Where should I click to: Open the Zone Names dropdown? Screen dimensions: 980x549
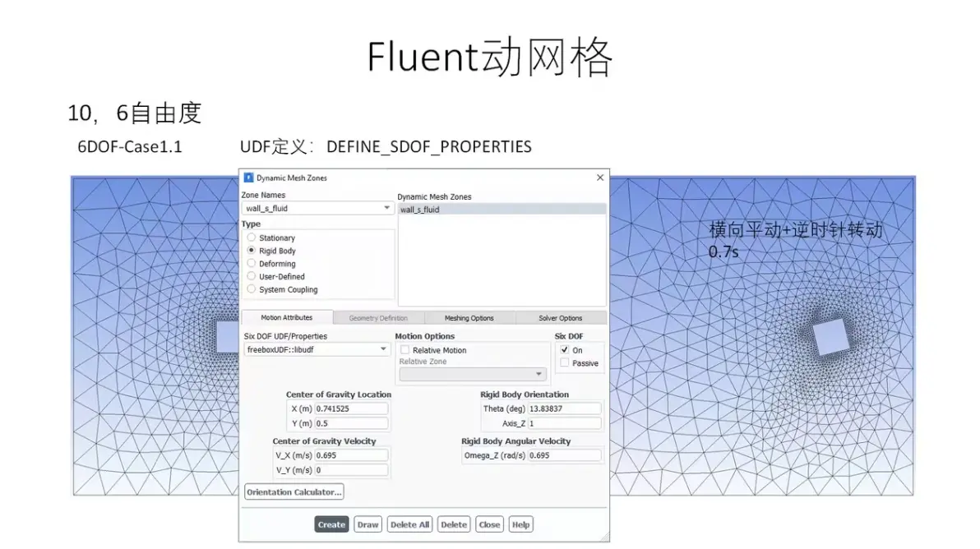(317, 208)
